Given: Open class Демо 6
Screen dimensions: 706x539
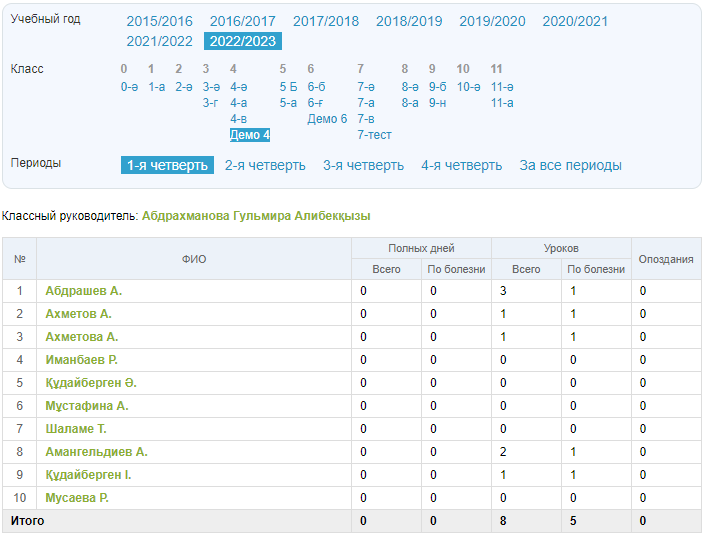Looking at the screenshot, I should (x=327, y=119).
